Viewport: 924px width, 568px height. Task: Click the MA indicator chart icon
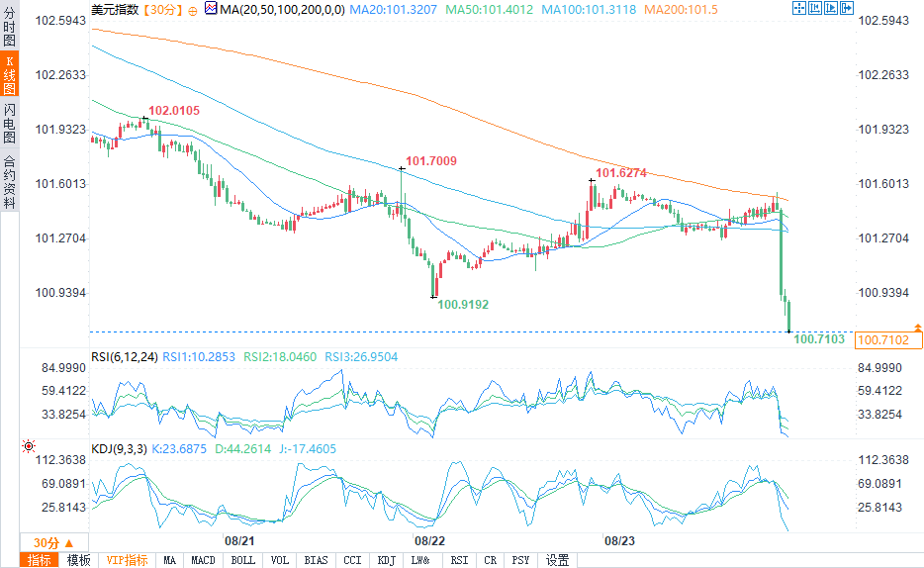pyautogui.click(x=211, y=8)
